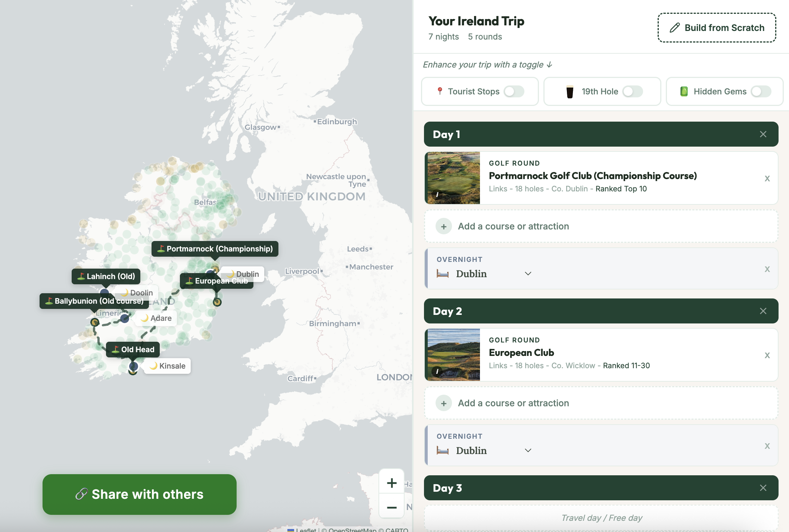Click Portmarnock Golf Club (Championship Course) title
The image size is (789, 532).
pos(593,176)
